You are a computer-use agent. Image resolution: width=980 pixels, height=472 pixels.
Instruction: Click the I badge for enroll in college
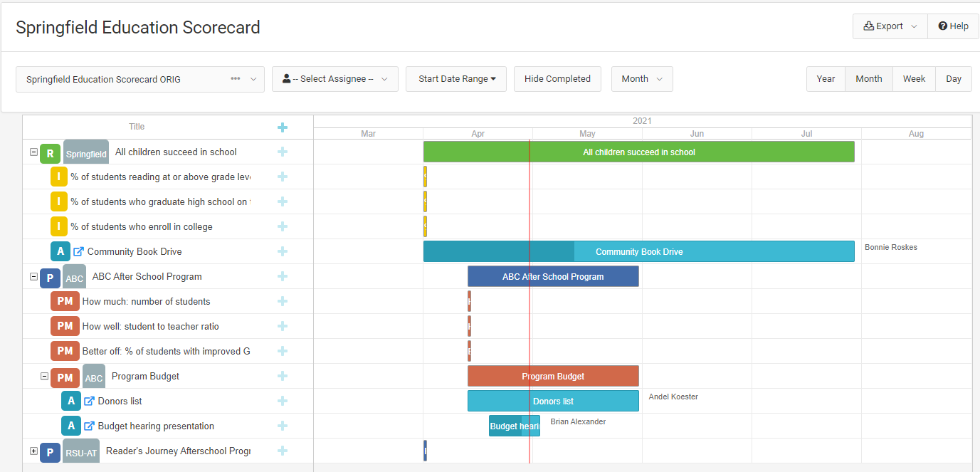pos(59,226)
